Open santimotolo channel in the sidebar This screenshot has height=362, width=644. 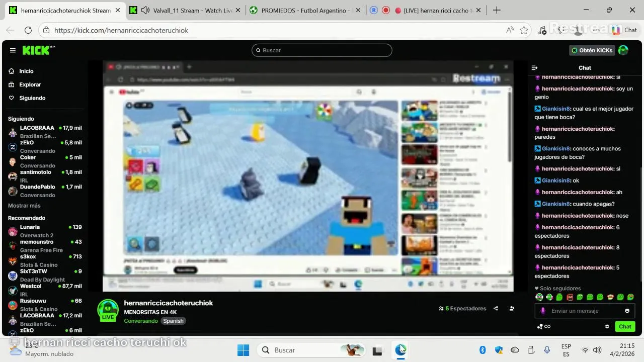[x=45, y=176]
